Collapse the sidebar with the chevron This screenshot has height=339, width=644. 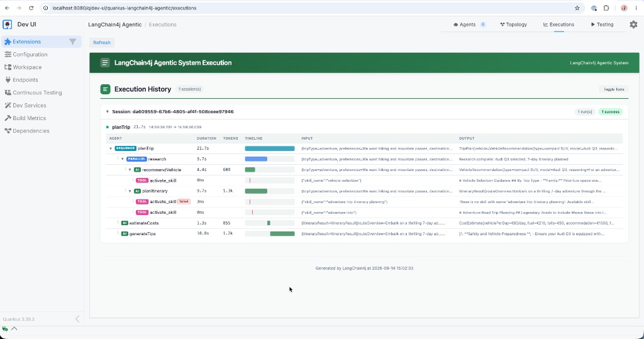pyautogui.click(x=77, y=319)
